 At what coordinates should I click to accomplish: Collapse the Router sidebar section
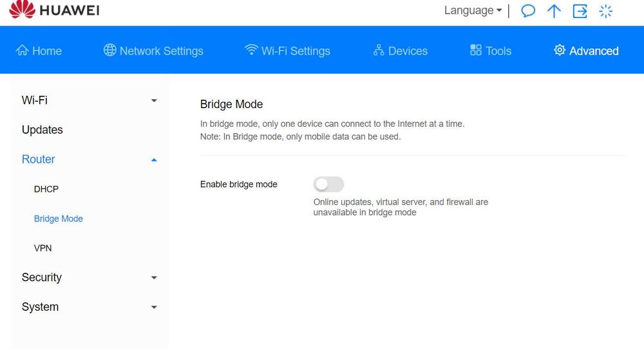pyautogui.click(x=153, y=160)
